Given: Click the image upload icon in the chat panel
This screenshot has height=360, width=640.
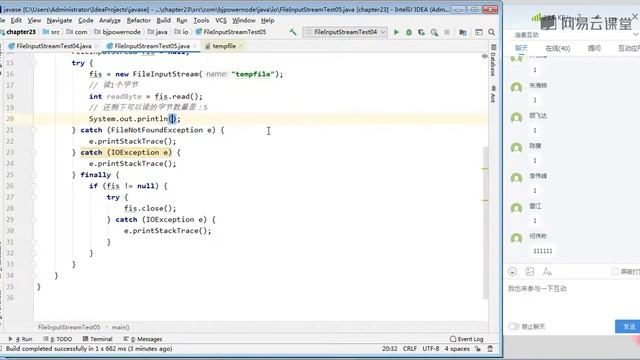Looking at the screenshot, I should click(x=530, y=271).
